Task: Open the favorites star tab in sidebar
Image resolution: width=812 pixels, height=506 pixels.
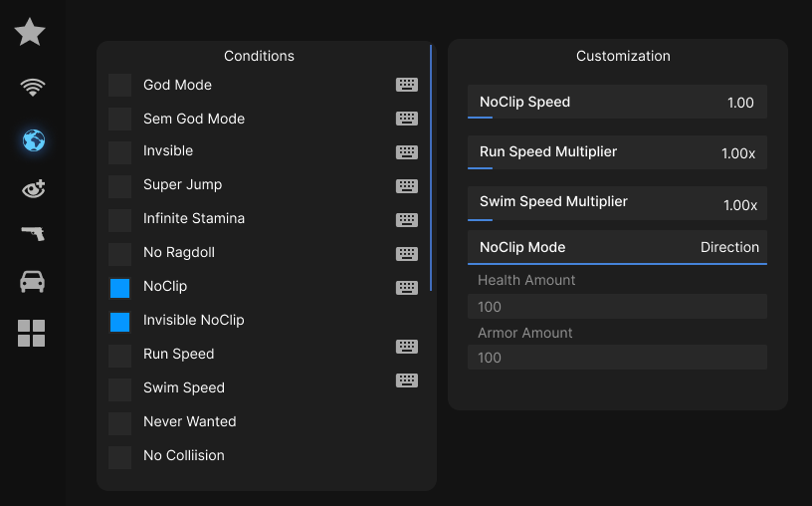Action: pyautogui.click(x=30, y=33)
